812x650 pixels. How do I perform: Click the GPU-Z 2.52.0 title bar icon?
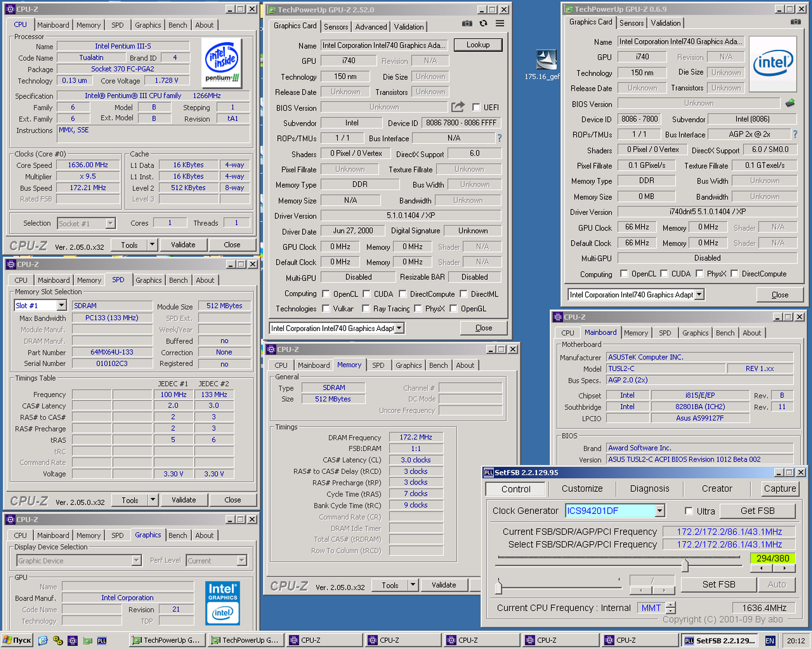tap(272, 10)
